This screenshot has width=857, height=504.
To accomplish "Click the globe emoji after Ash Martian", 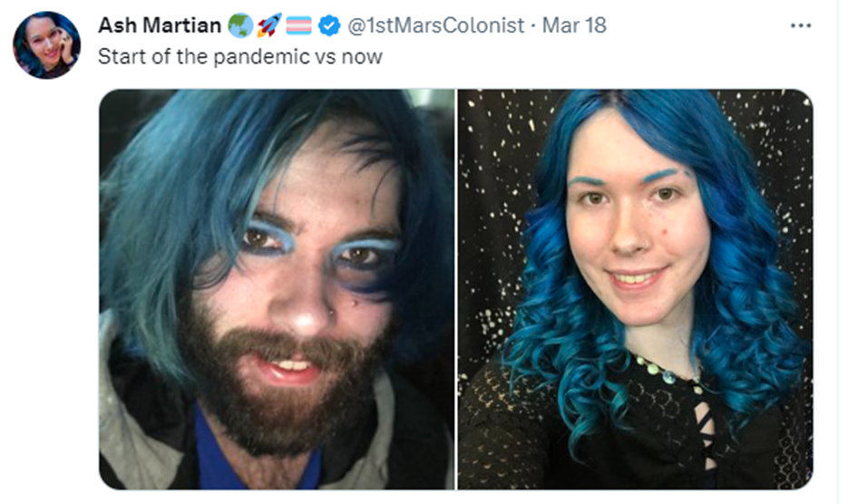I will [x=240, y=25].
